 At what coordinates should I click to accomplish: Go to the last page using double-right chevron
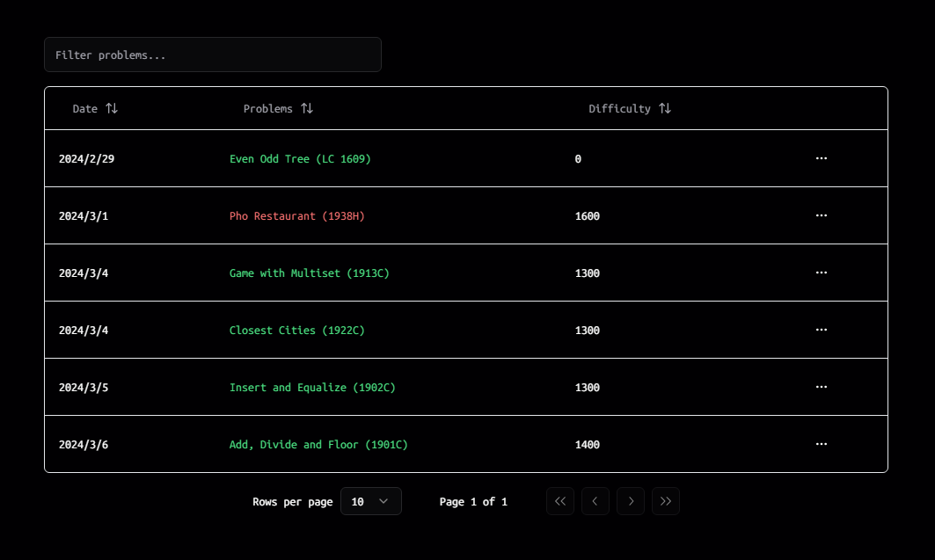pyautogui.click(x=665, y=501)
